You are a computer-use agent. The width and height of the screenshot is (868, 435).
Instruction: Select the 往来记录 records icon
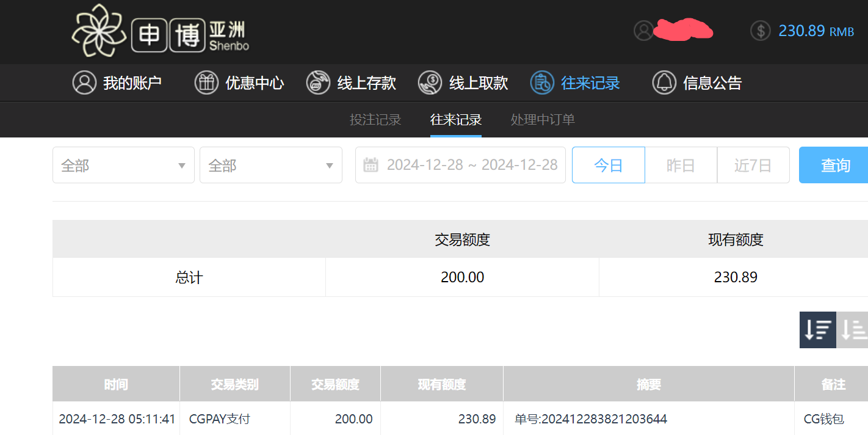click(542, 82)
